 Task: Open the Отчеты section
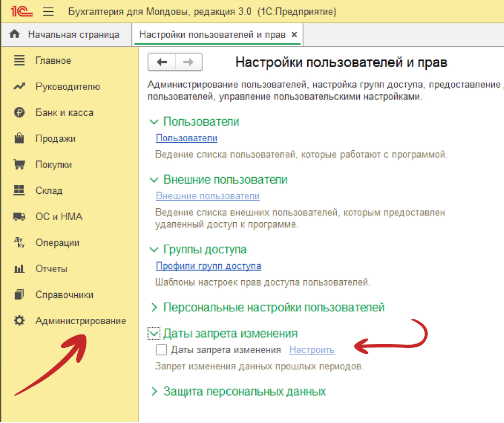(x=49, y=268)
